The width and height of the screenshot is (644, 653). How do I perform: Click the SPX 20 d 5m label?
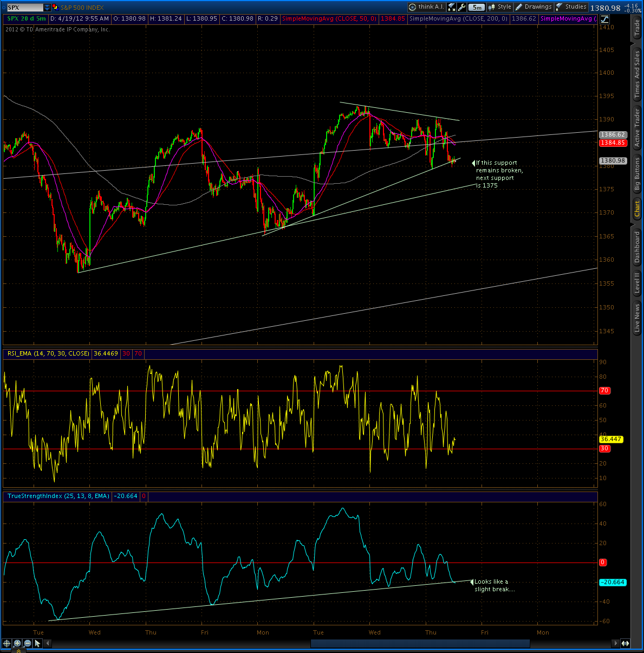[27, 19]
